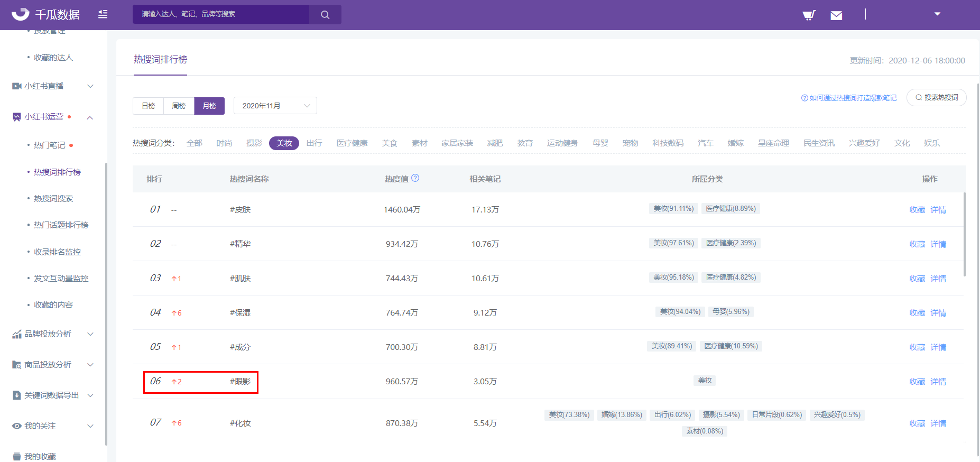Open the mail messages icon

pos(836,15)
